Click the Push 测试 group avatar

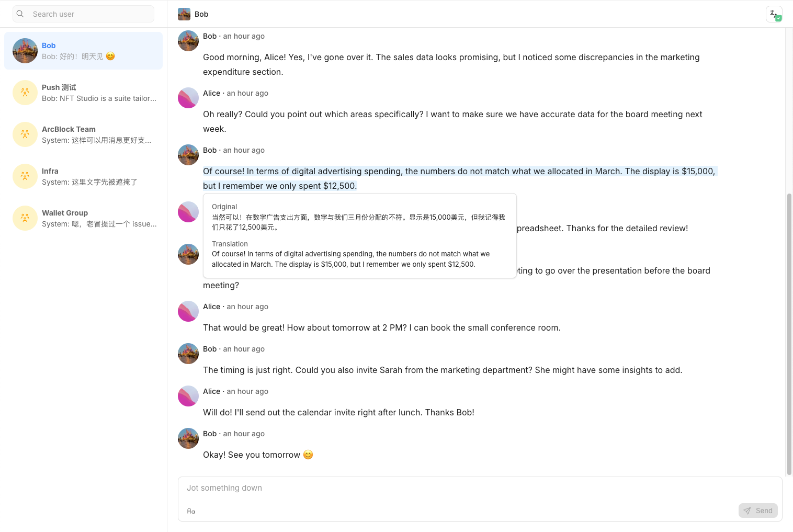coord(25,93)
